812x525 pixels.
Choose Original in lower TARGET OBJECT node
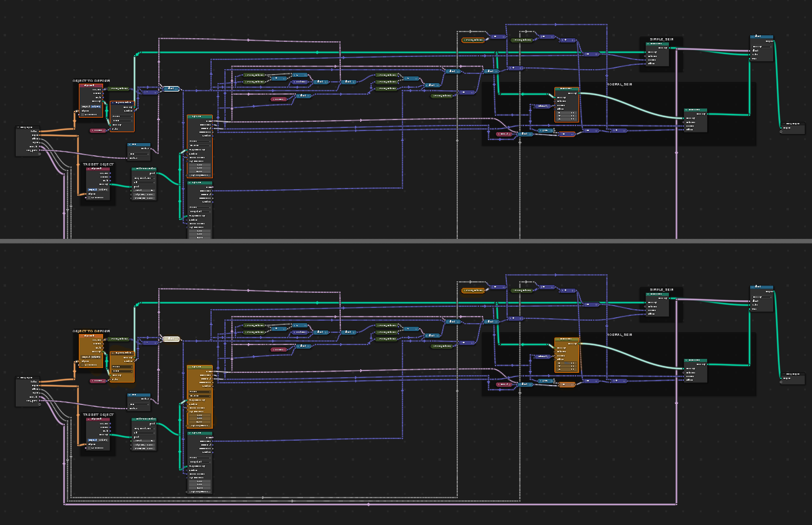tap(92, 440)
